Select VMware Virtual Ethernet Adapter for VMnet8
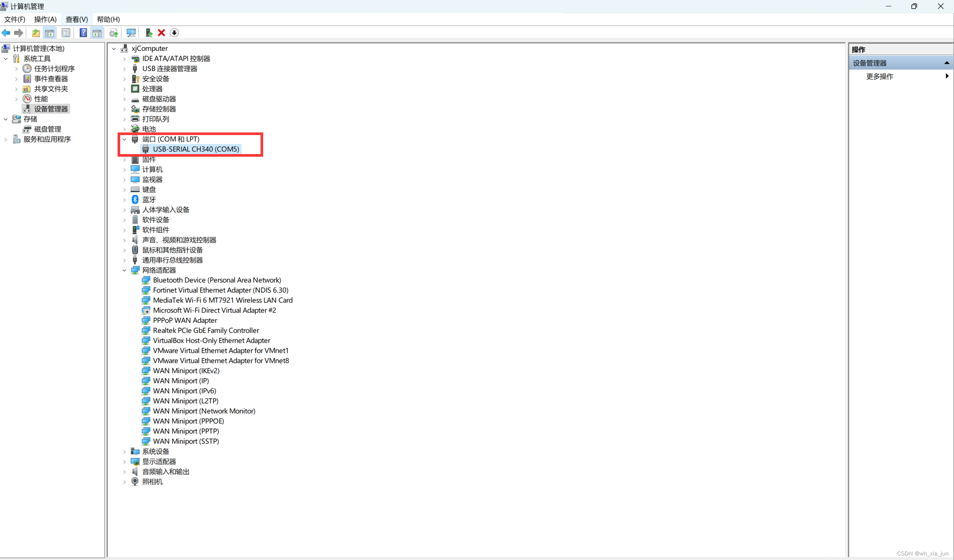The image size is (954, 560). pyautogui.click(x=221, y=361)
